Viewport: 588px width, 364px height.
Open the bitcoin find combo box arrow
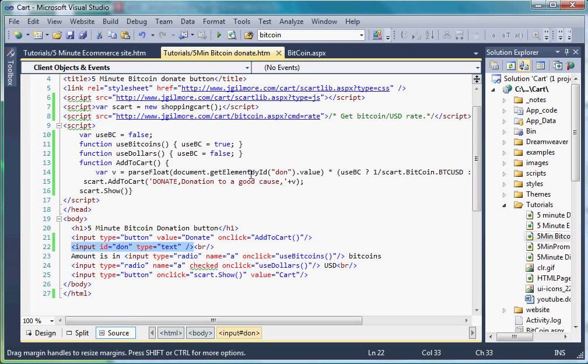(361, 35)
